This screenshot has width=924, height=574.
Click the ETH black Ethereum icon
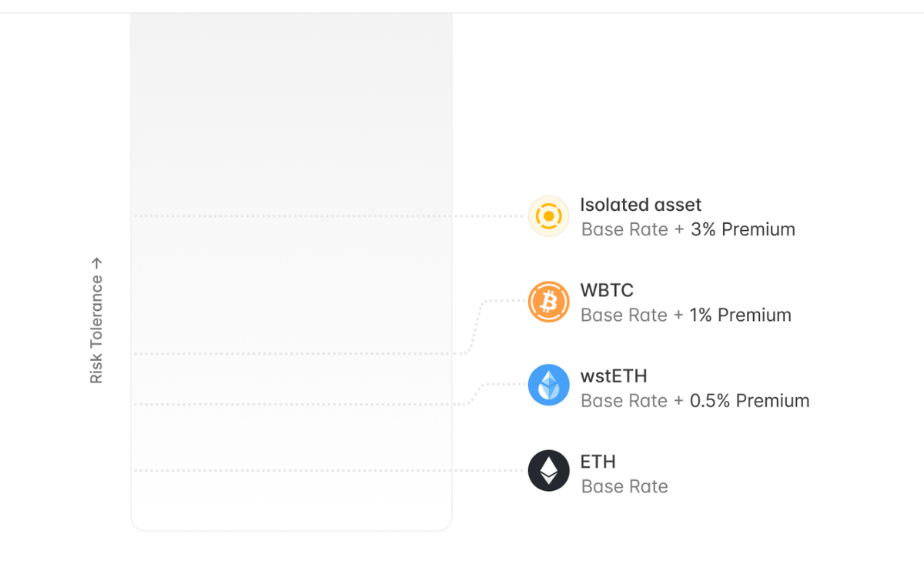tap(548, 470)
